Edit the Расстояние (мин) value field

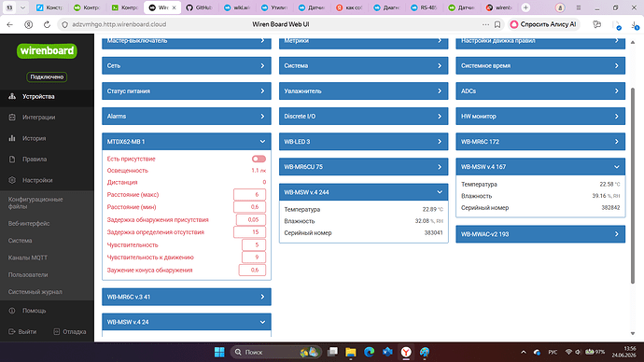pyautogui.click(x=250, y=207)
